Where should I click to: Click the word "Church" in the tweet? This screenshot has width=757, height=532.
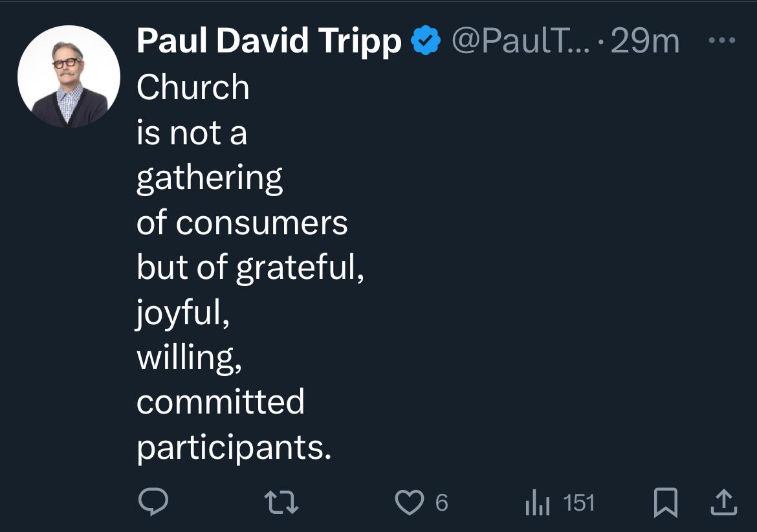tap(193, 87)
